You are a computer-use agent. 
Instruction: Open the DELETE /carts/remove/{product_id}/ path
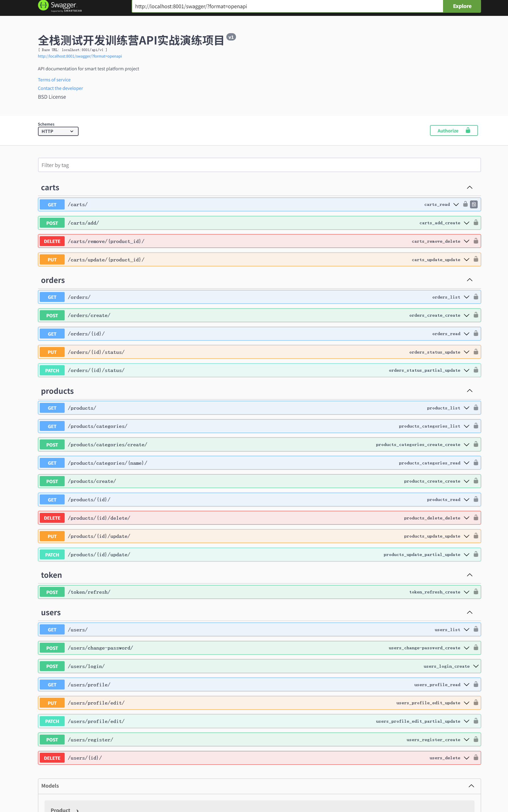106,241
